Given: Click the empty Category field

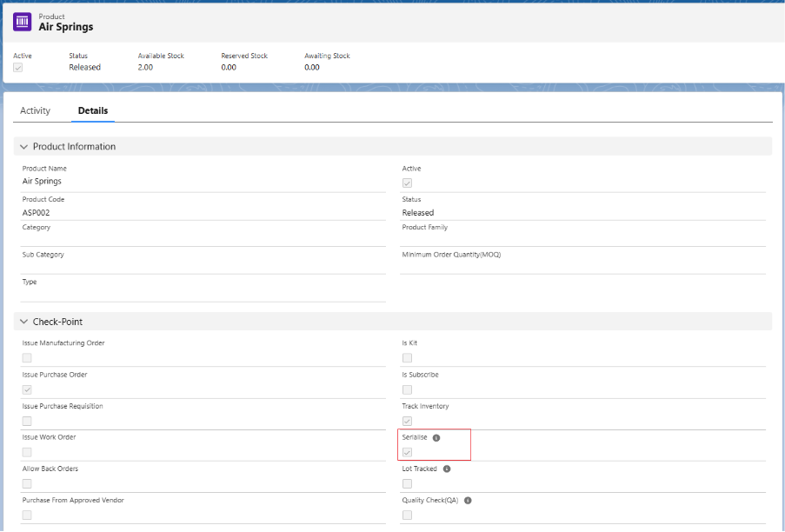Looking at the screenshot, I should pos(203,238).
